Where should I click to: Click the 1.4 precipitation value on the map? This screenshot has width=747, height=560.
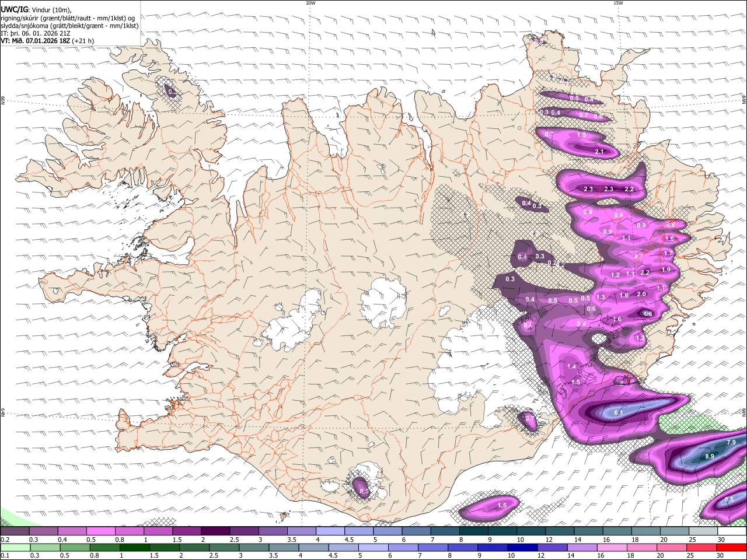[571, 366]
